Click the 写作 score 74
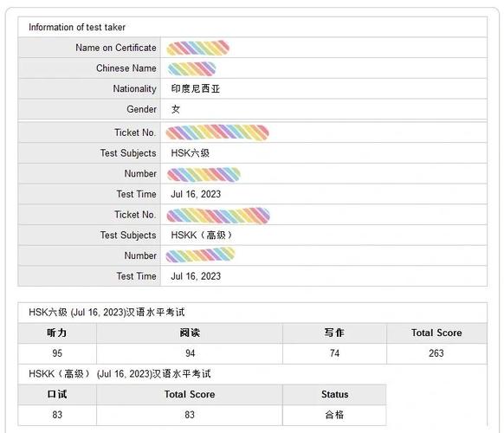The height and width of the screenshot is (433, 504). click(334, 353)
